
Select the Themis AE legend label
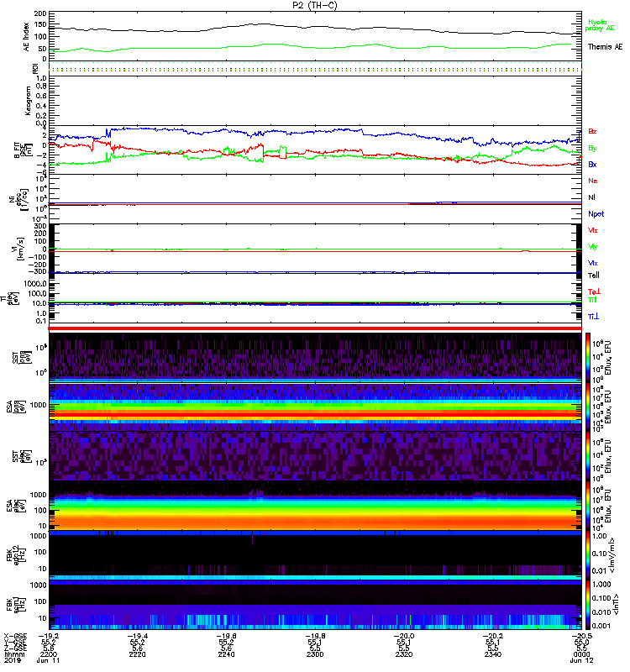pyautogui.click(x=605, y=47)
